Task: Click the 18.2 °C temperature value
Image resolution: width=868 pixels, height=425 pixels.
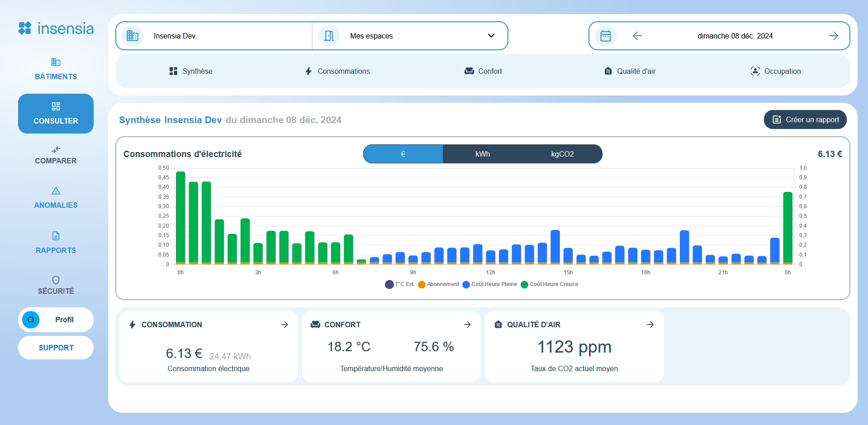Action: (349, 347)
